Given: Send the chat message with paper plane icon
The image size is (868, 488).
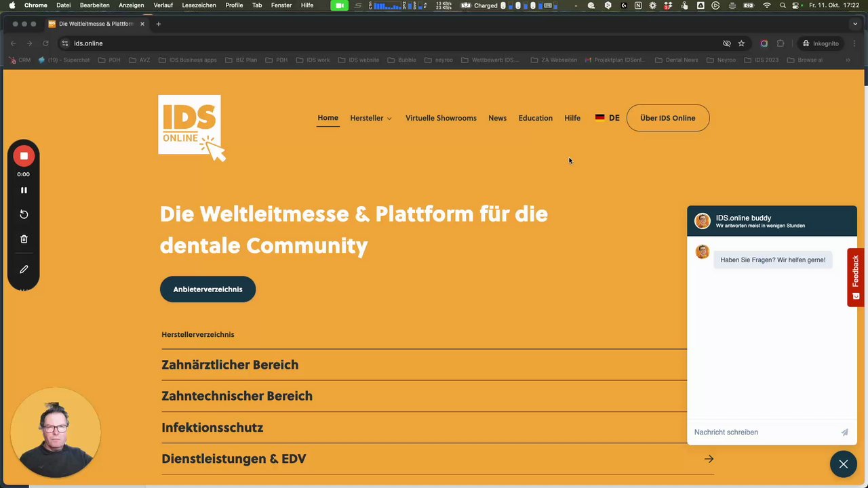Looking at the screenshot, I should click(x=844, y=432).
